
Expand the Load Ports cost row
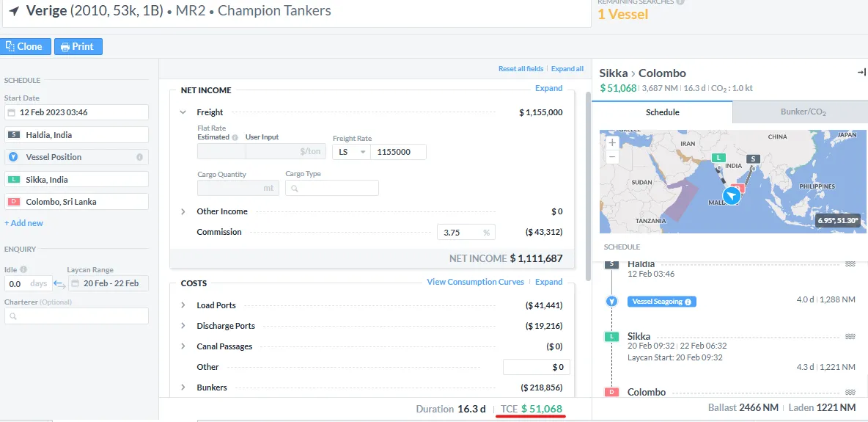point(183,305)
